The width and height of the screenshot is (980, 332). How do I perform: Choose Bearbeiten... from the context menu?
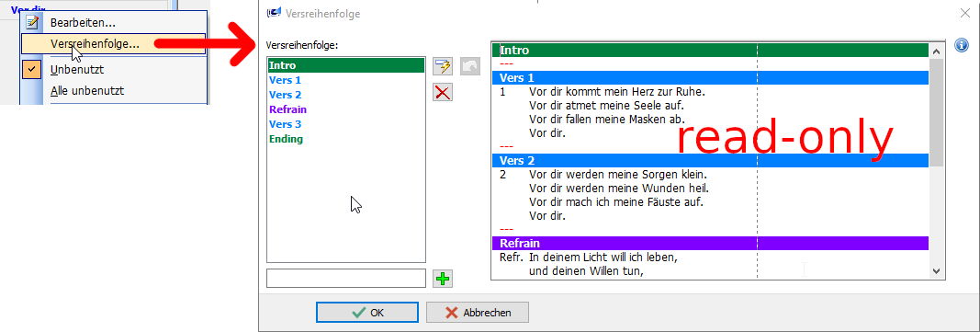pyautogui.click(x=84, y=23)
